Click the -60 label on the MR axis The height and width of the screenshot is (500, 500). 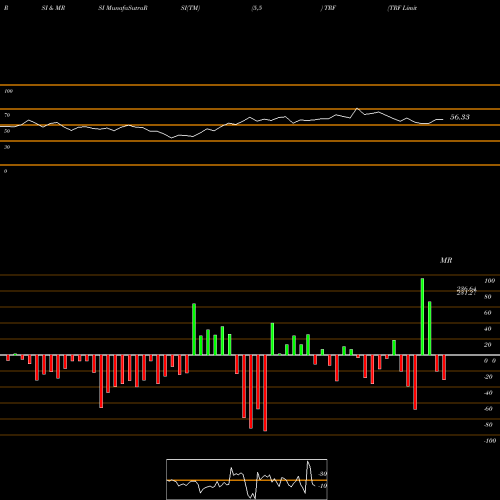(x=488, y=409)
